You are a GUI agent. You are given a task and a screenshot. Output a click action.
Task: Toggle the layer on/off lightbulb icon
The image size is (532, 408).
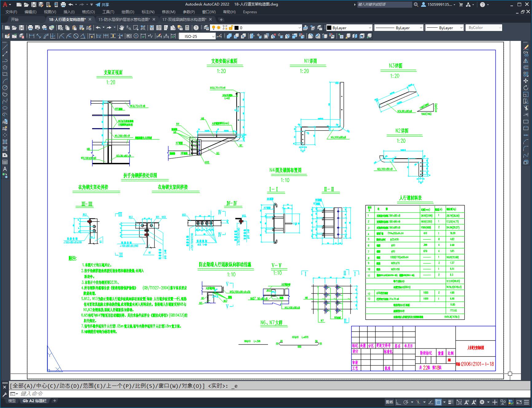(x=213, y=28)
